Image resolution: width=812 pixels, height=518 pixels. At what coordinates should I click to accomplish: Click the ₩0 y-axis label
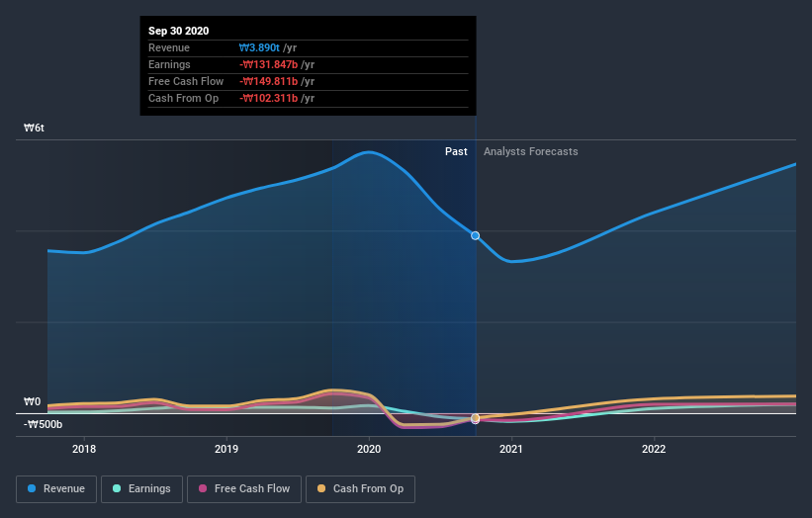(32, 401)
